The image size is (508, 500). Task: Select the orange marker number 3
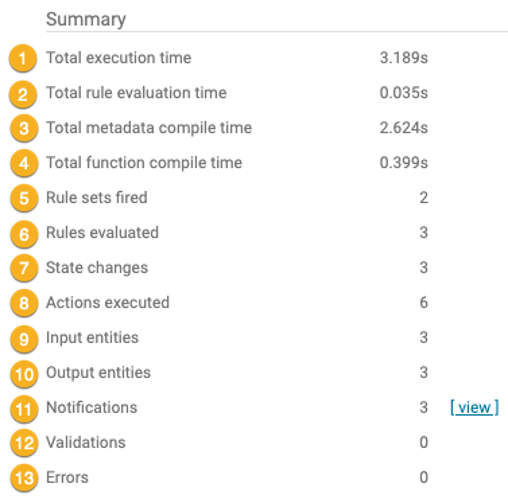[x=24, y=128]
